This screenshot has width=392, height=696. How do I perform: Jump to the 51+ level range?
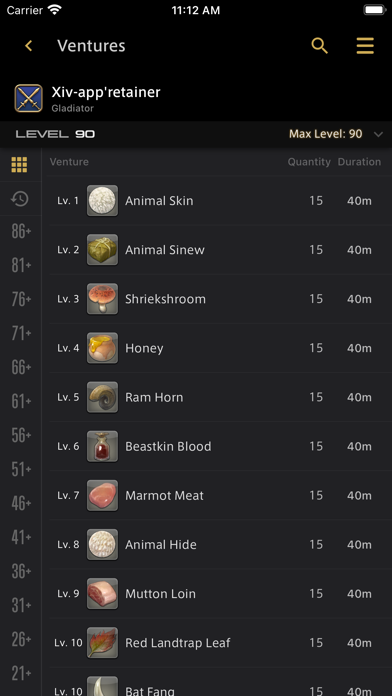[21, 469]
